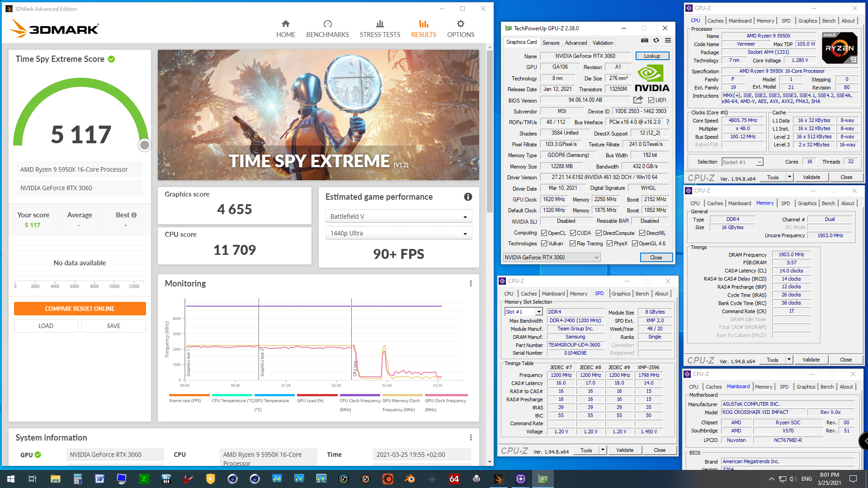868x488 pixels.
Task: Open Bench tab in CPU-Z SPD window
Action: coord(642,294)
